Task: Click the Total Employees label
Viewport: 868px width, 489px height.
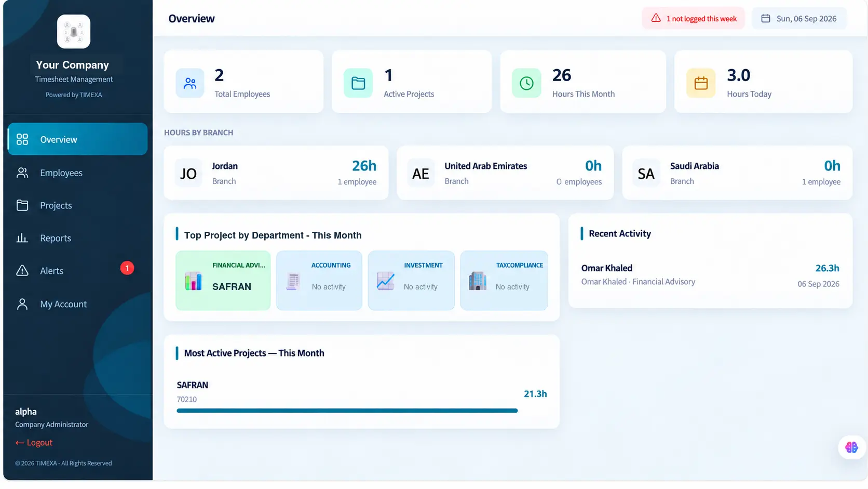Action: coord(242,94)
